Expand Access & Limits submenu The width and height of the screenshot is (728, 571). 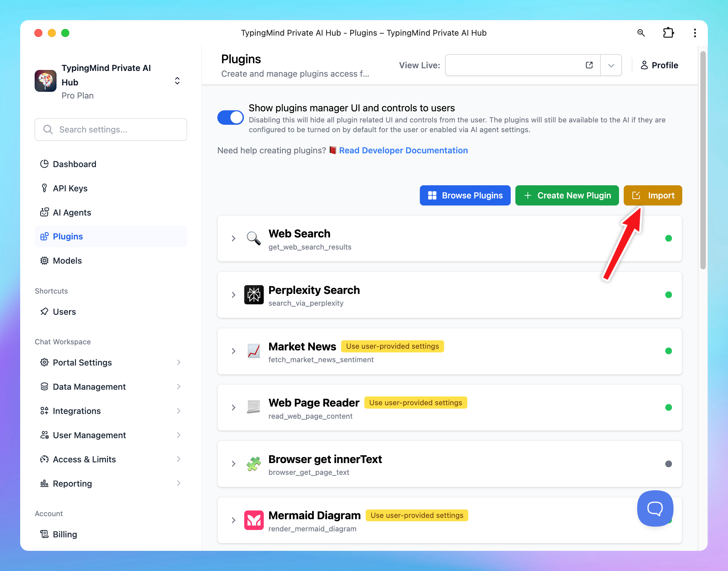point(179,459)
